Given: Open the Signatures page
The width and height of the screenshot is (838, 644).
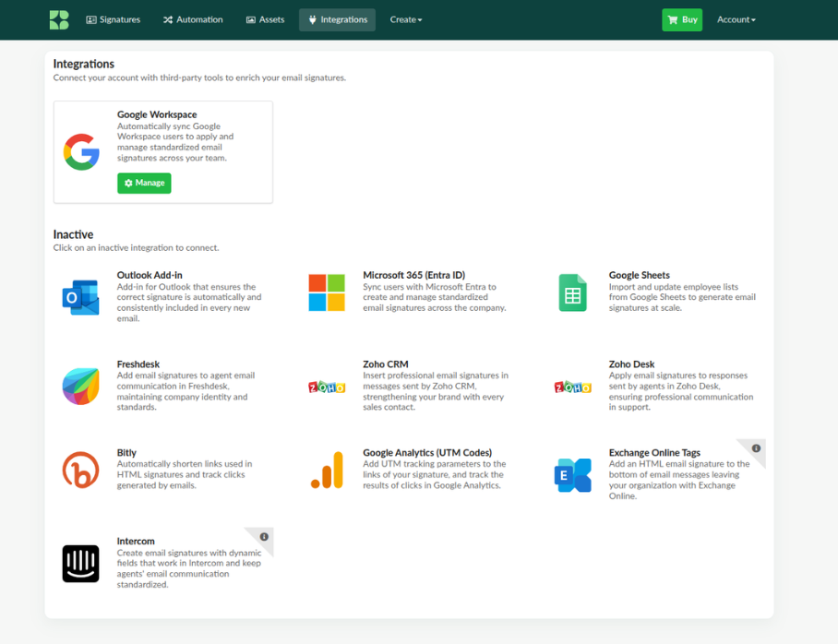Looking at the screenshot, I should tap(114, 19).
